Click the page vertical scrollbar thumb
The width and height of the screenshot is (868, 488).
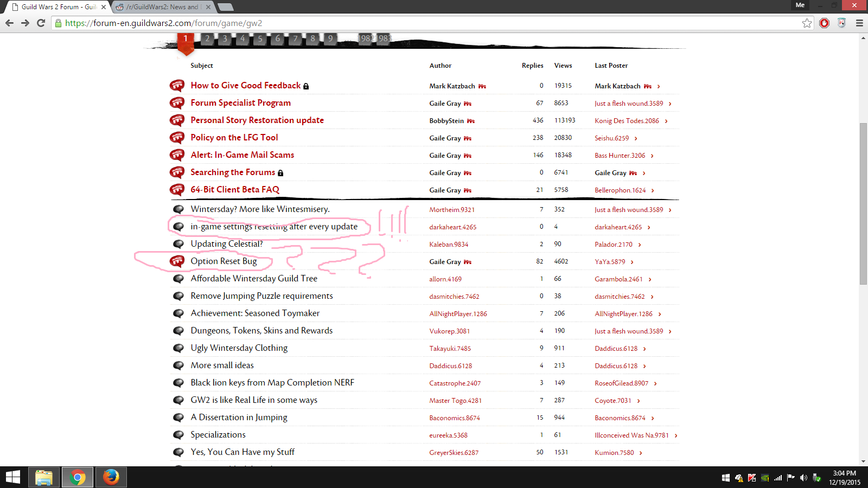coord(863,204)
